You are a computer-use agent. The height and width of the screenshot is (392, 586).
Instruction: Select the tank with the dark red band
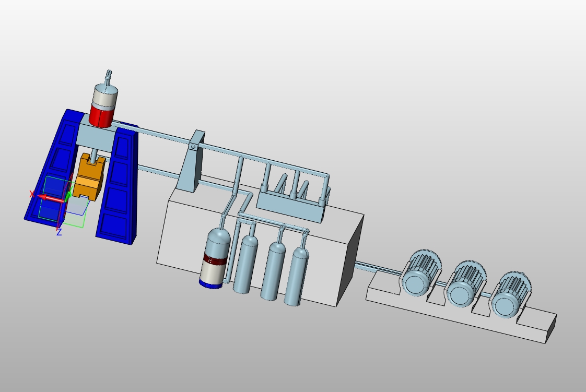pyautogui.click(x=214, y=258)
